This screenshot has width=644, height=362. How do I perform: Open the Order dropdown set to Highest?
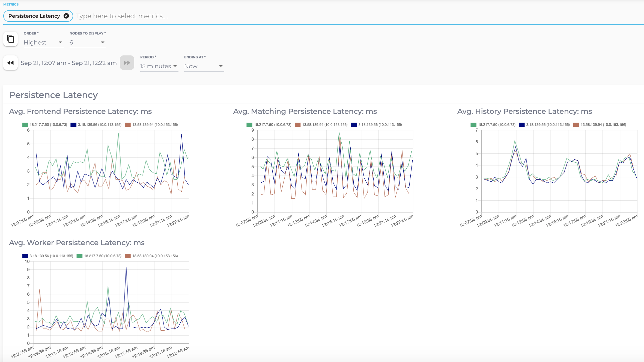point(43,43)
